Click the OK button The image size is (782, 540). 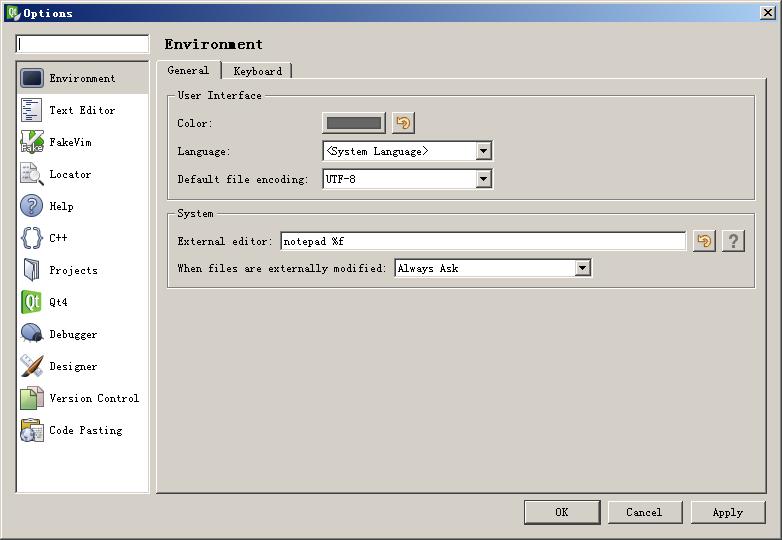[561, 512]
